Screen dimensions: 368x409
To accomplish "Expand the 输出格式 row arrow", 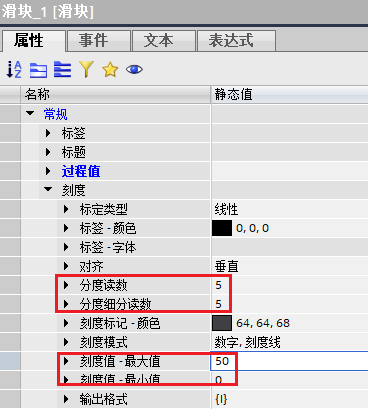I will click(66, 399).
